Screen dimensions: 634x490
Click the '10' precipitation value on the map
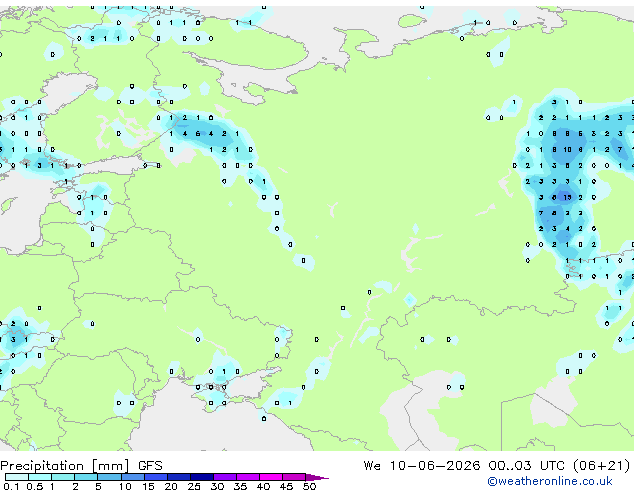pyautogui.click(x=567, y=150)
